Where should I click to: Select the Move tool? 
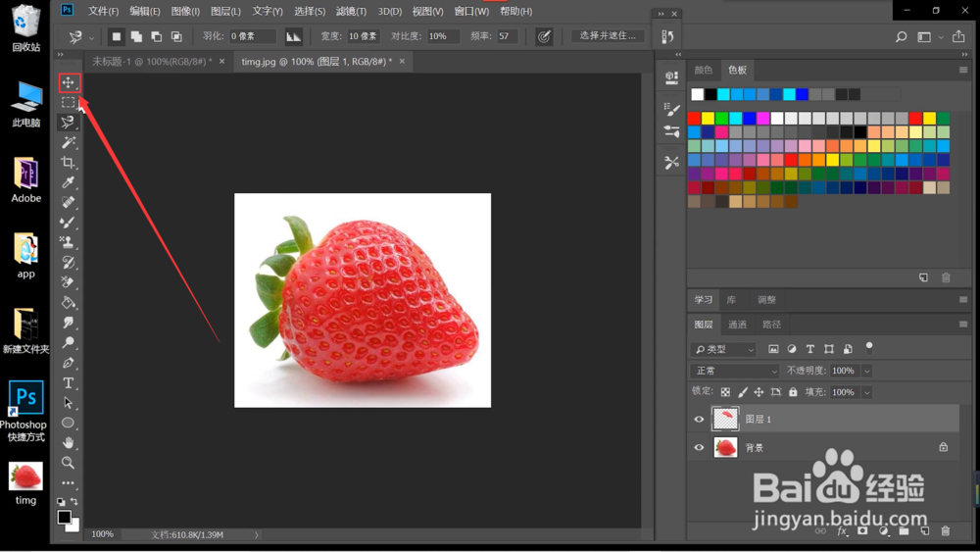tap(69, 82)
